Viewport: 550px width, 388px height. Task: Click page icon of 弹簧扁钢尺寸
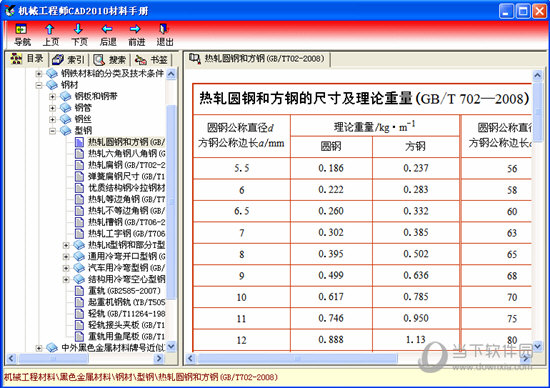80,176
